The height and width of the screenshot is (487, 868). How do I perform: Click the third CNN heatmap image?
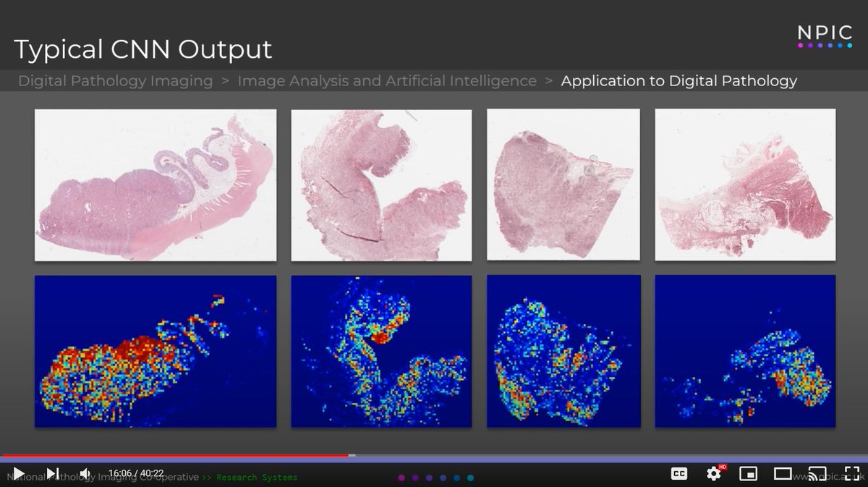pos(563,351)
